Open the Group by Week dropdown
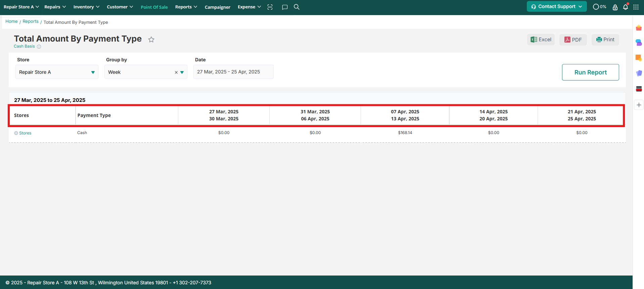 [x=182, y=72]
